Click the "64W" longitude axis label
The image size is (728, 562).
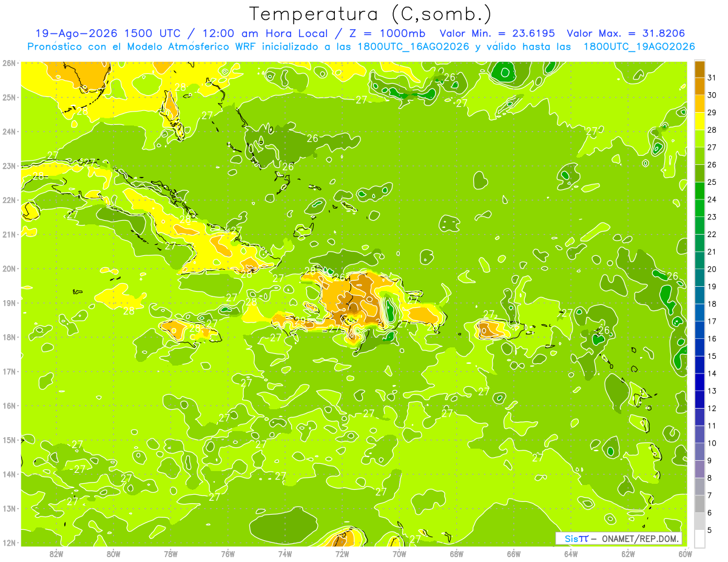coord(571,554)
